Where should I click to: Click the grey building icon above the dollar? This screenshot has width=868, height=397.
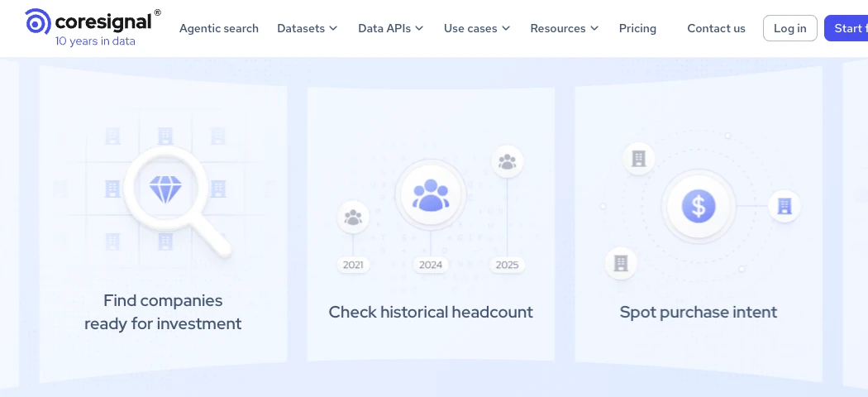click(638, 159)
